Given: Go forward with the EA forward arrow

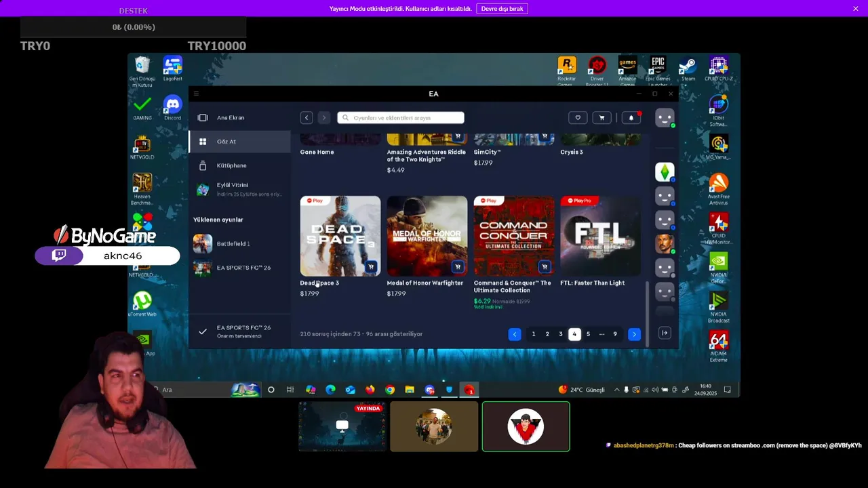Looking at the screenshot, I should 323,118.
